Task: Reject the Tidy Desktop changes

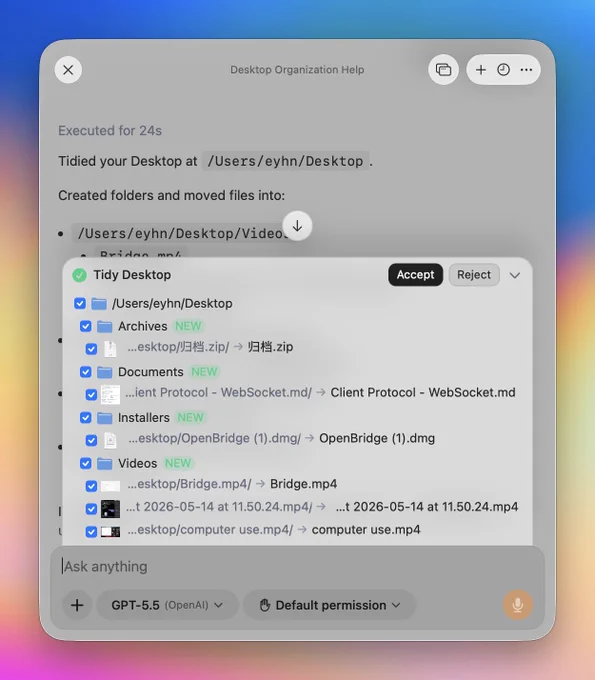Action: 474,275
